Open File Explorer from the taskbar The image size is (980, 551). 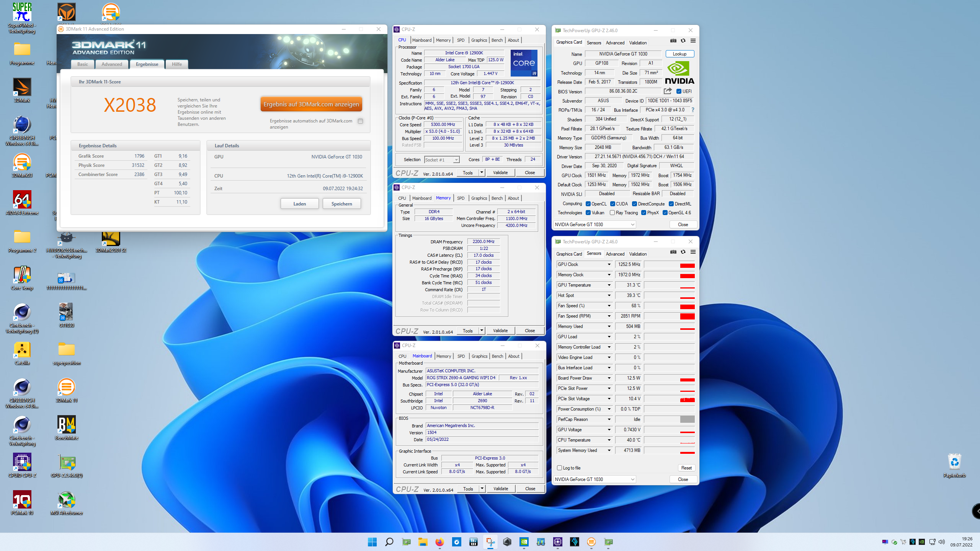423,542
